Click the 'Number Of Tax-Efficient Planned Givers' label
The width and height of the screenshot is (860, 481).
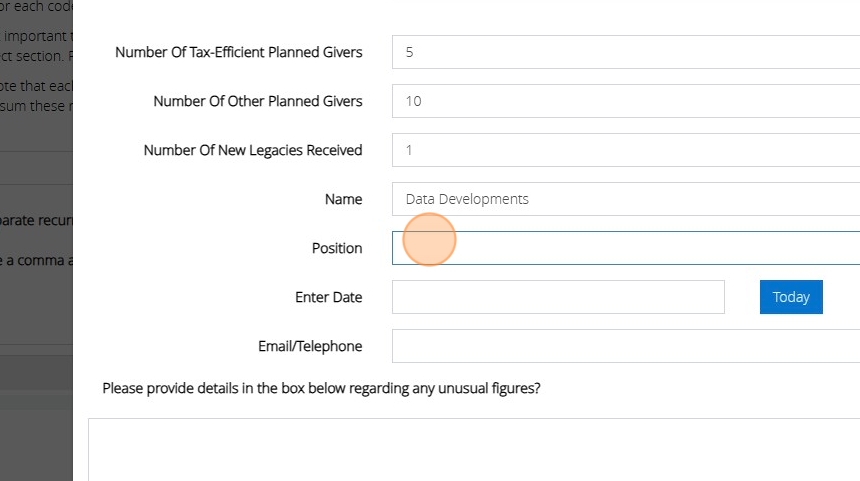[x=238, y=52]
